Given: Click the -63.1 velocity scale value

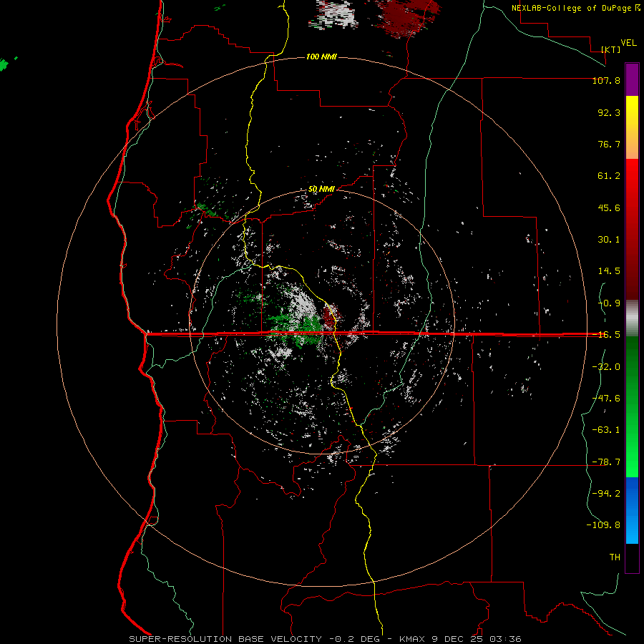Looking at the screenshot, I should coord(606,430).
